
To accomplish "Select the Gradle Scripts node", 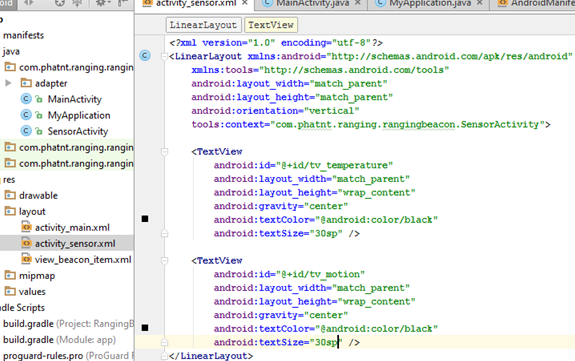I will point(22,307).
